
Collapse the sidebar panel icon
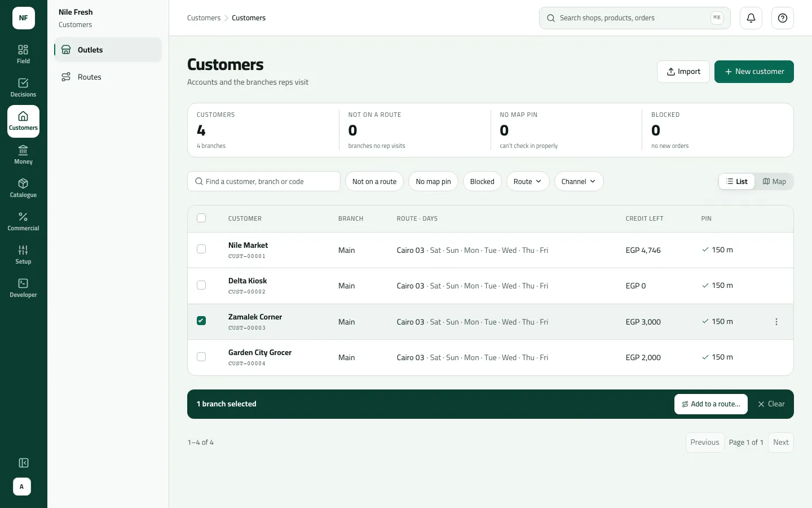point(24,463)
